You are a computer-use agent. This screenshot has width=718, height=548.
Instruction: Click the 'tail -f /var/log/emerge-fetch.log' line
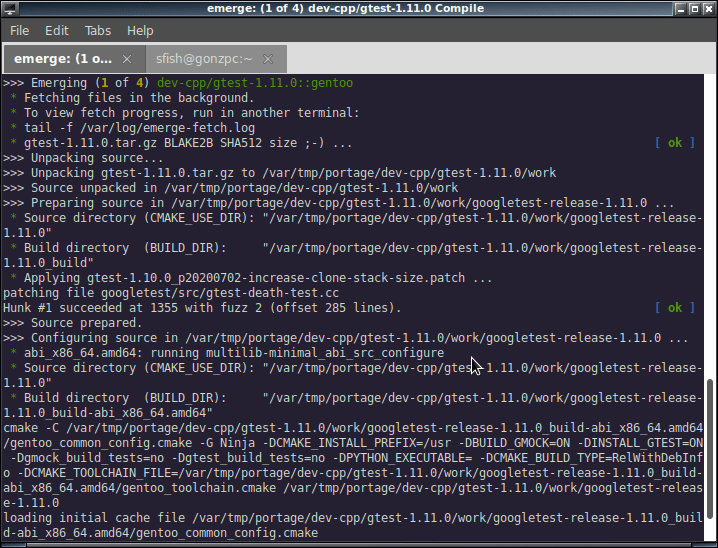[x=139, y=128]
